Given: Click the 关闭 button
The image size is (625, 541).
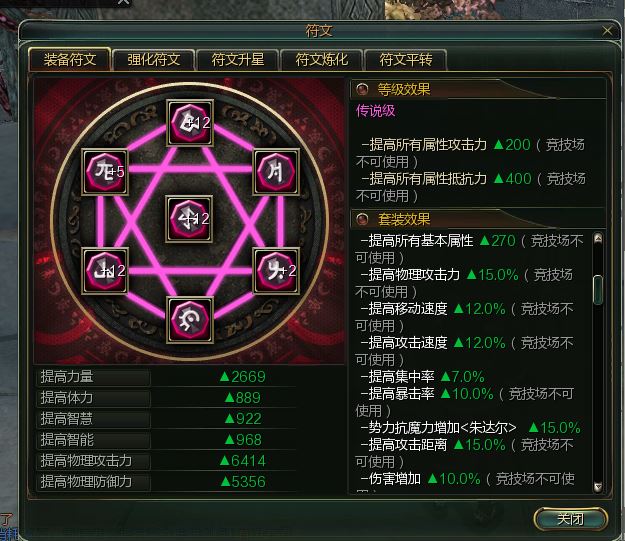Looking at the screenshot, I should pyautogui.click(x=571, y=519).
